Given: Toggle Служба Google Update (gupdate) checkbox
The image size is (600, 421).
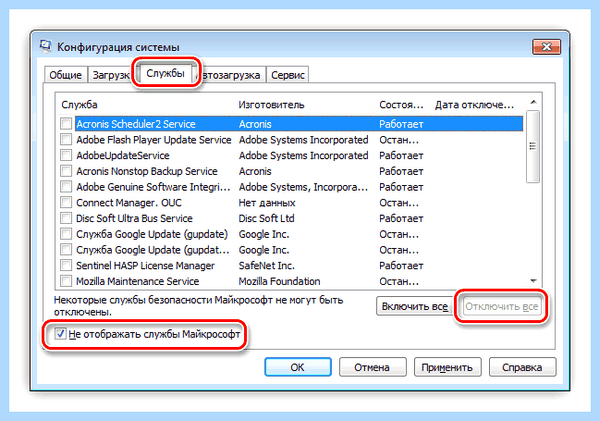Looking at the screenshot, I should (66, 233).
